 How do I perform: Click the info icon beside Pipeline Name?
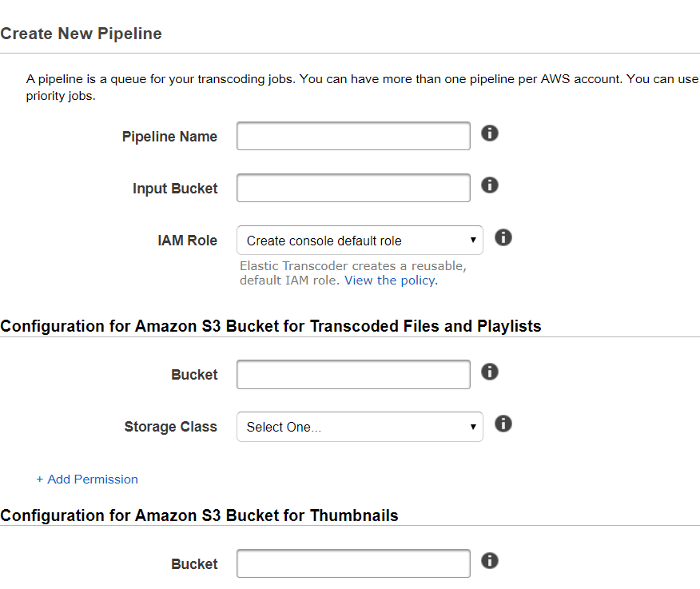tap(490, 133)
